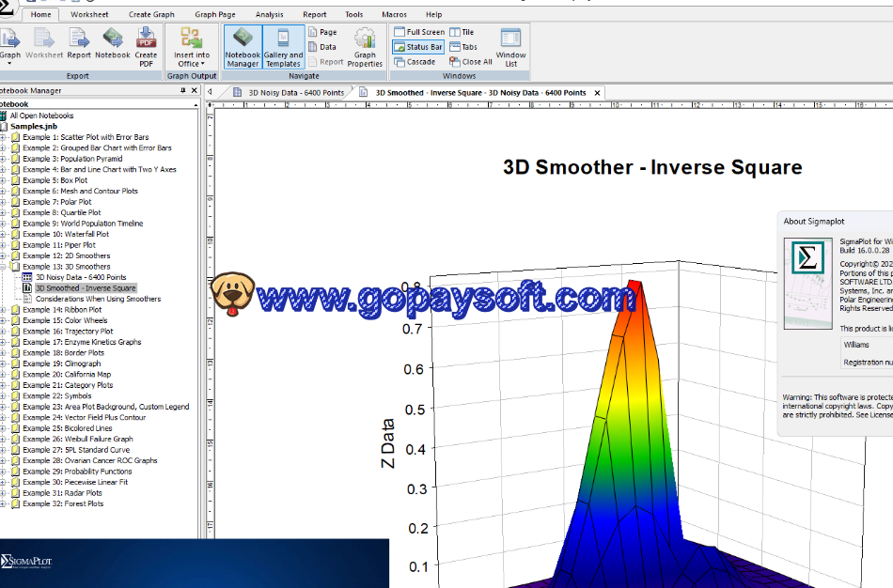Toggle the Tile windows option
Viewport: 893px width, 588px height.
tap(462, 32)
